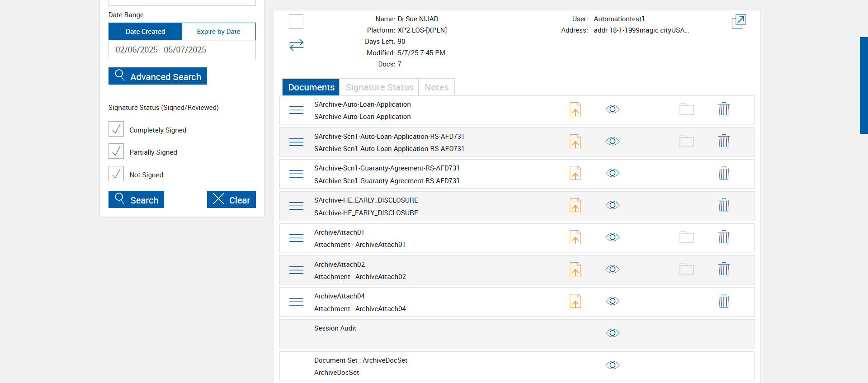The image size is (868, 383).
Task: Click the folder icon for ArchiveAttach01
Action: pyautogui.click(x=687, y=237)
